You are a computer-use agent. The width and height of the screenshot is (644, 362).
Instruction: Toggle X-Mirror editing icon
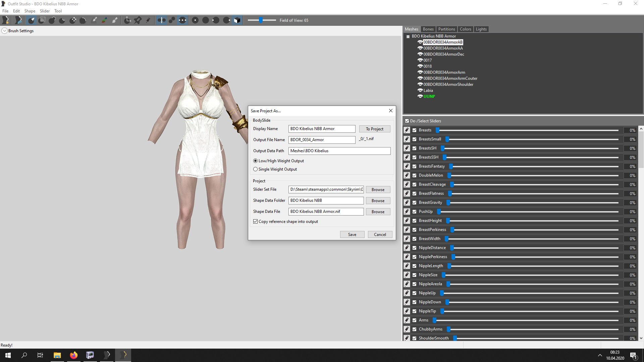(161, 20)
